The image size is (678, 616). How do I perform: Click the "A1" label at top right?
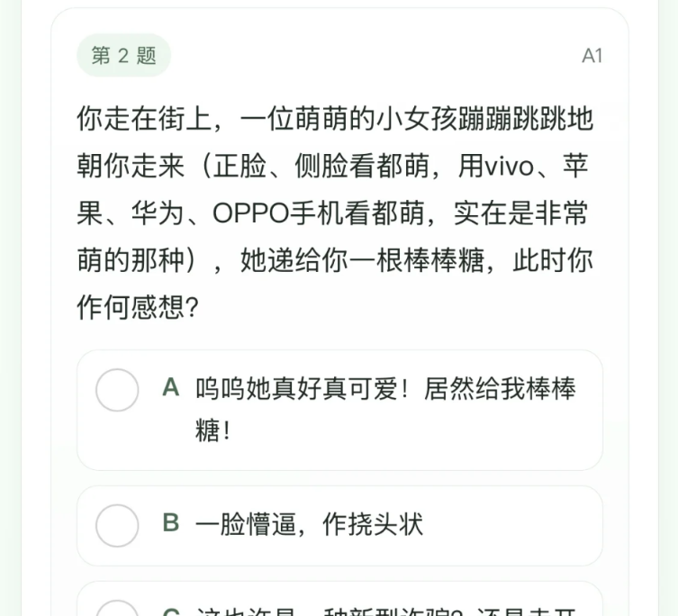(592, 56)
